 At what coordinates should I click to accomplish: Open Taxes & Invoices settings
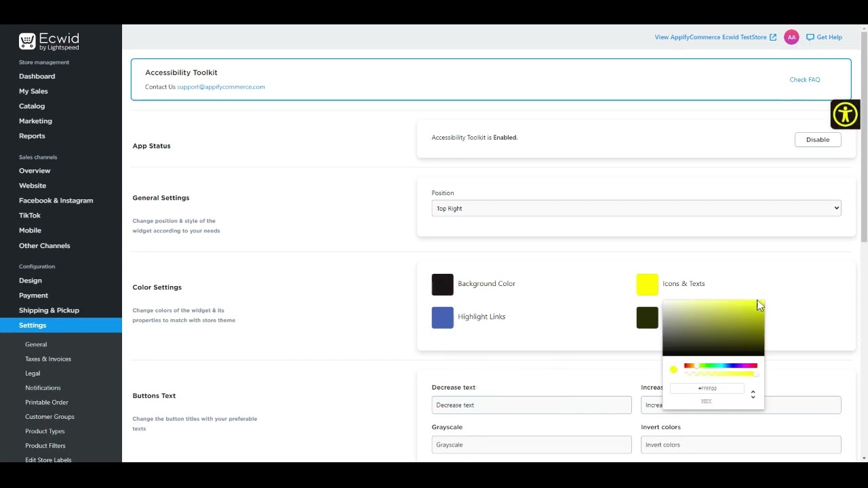[48, 359]
